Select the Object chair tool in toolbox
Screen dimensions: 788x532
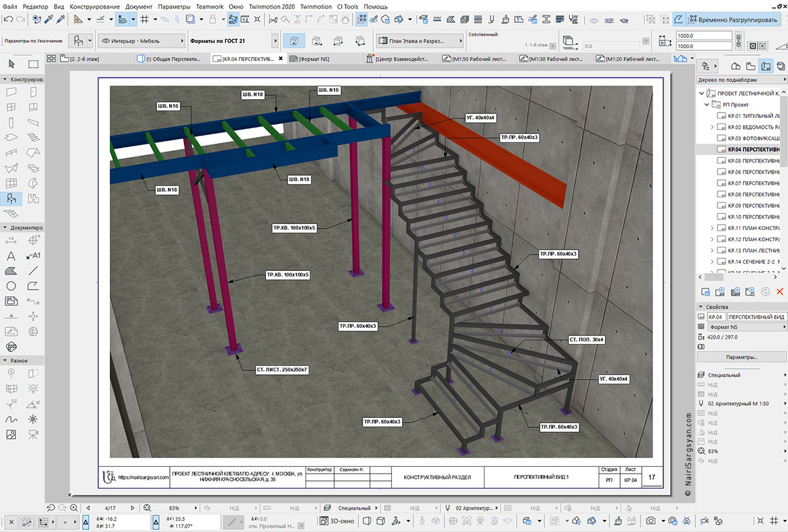[x=11, y=199]
